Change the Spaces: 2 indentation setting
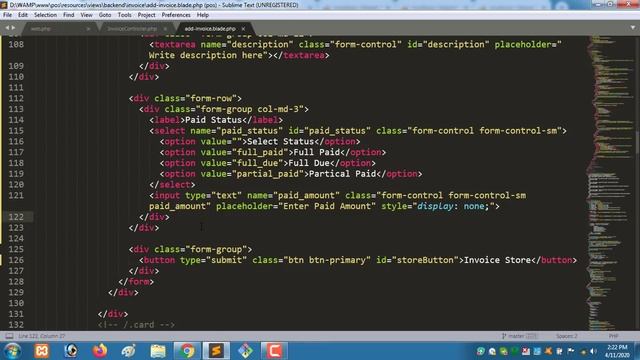This screenshot has height=360, width=640. click(x=567, y=336)
